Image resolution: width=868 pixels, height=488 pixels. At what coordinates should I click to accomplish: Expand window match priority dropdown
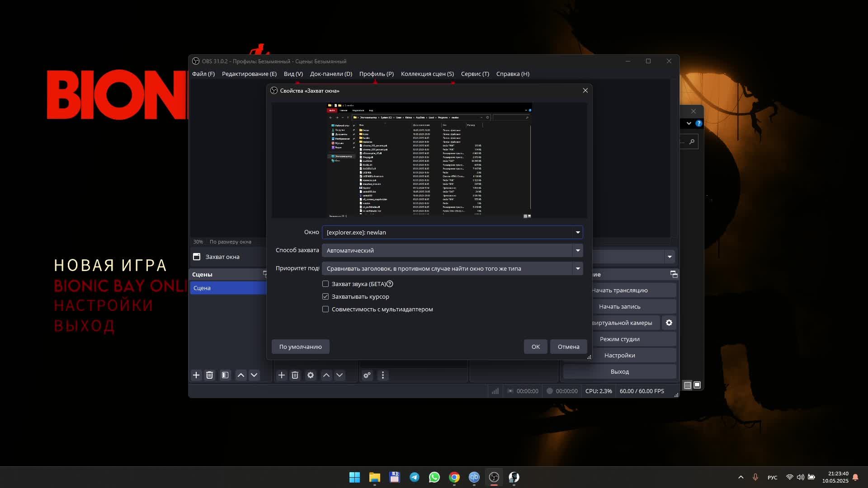577,268
